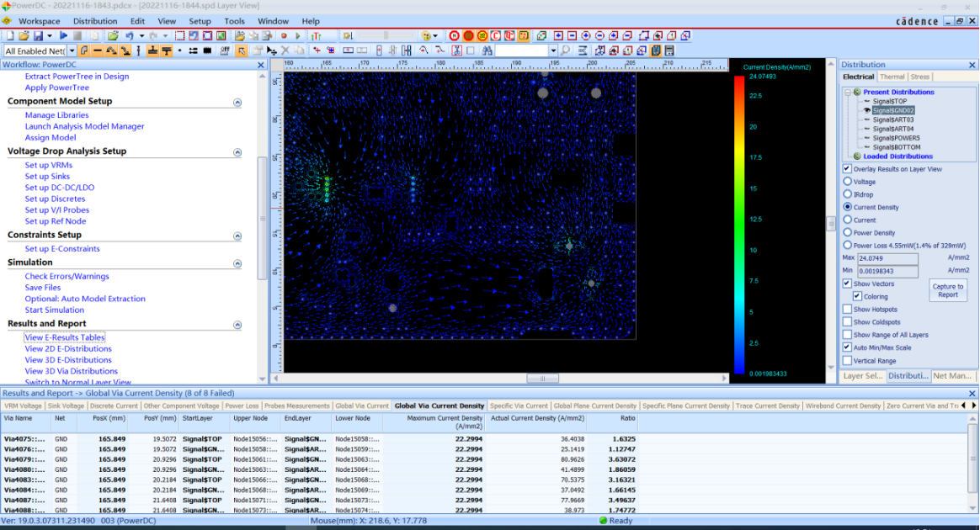The image size is (980, 530).
Task: Click the color bars chart icon
Action: pos(316,35)
